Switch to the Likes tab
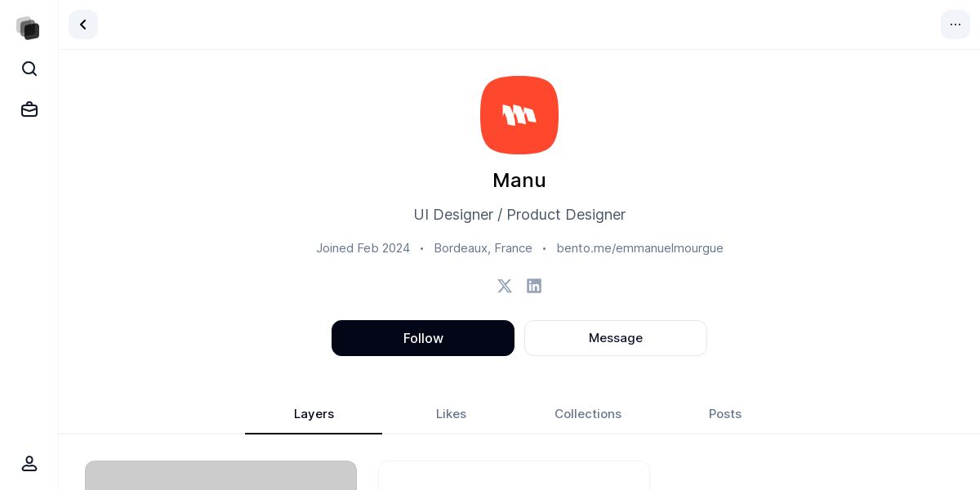This screenshot has width=980, height=490. pyautogui.click(x=451, y=414)
